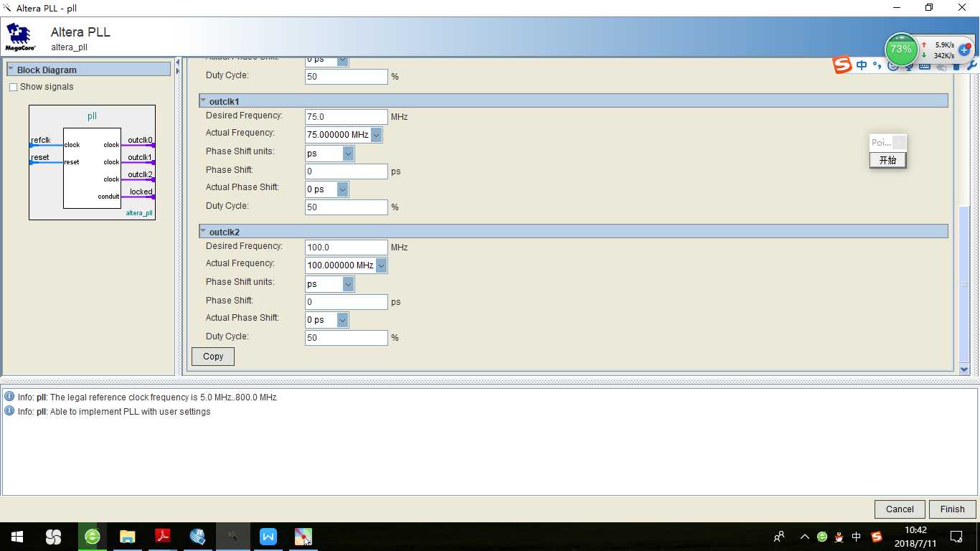The height and width of the screenshot is (551, 980).
Task: Click the outclk0 Duty Cycle field
Action: pyautogui.click(x=347, y=77)
